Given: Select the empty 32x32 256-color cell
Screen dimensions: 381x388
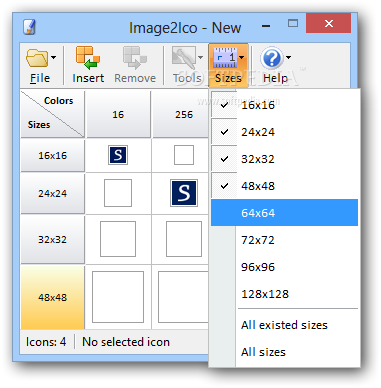Looking at the screenshot, I should pos(184,239).
